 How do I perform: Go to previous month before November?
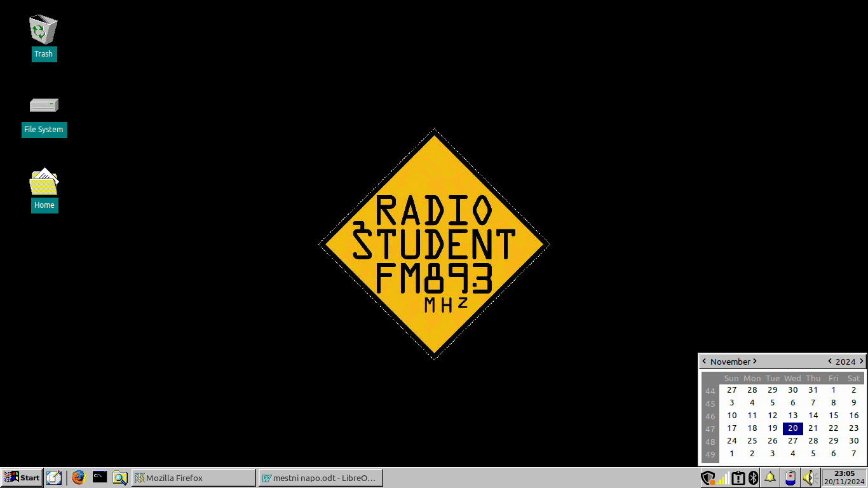click(x=704, y=362)
